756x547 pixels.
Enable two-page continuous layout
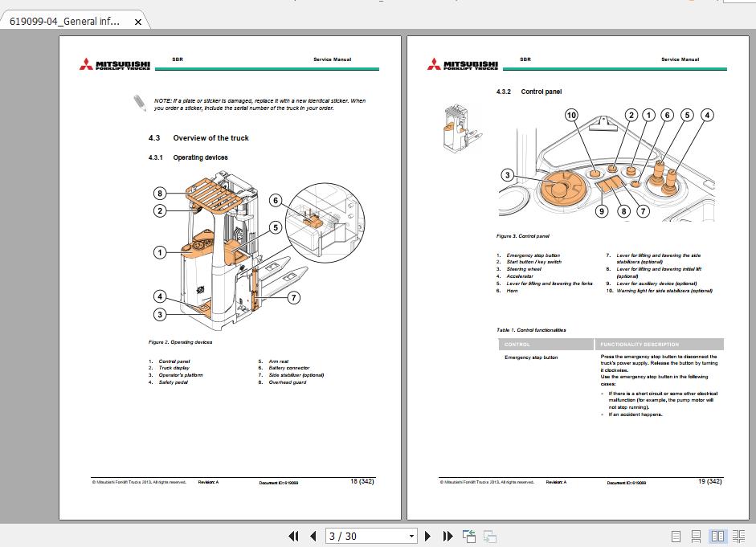point(739,536)
